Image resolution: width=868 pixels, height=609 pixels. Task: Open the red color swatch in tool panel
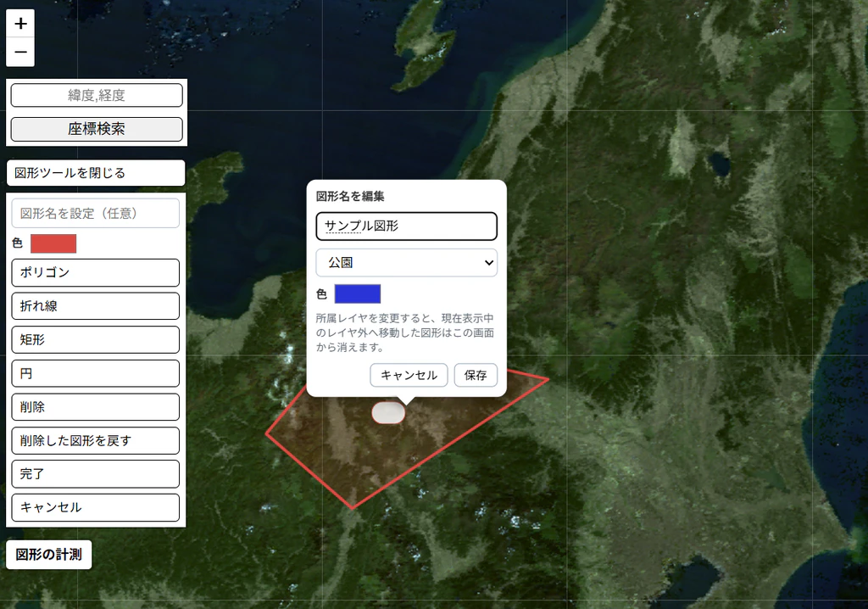pyautogui.click(x=53, y=243)
